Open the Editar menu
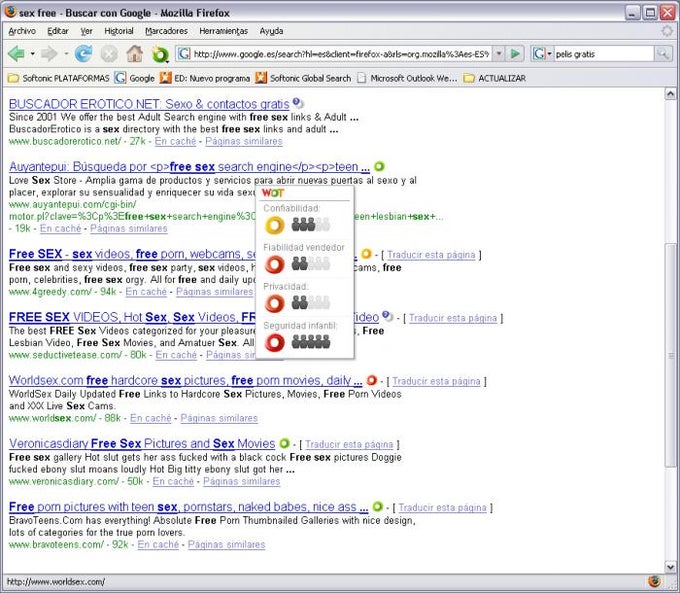 tap(58, 31)
